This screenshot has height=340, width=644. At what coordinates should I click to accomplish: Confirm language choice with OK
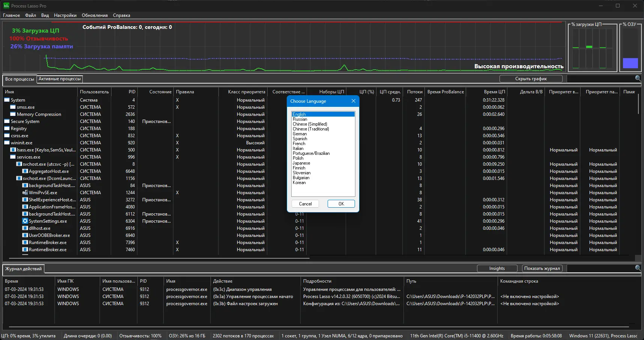click(341, 204)
